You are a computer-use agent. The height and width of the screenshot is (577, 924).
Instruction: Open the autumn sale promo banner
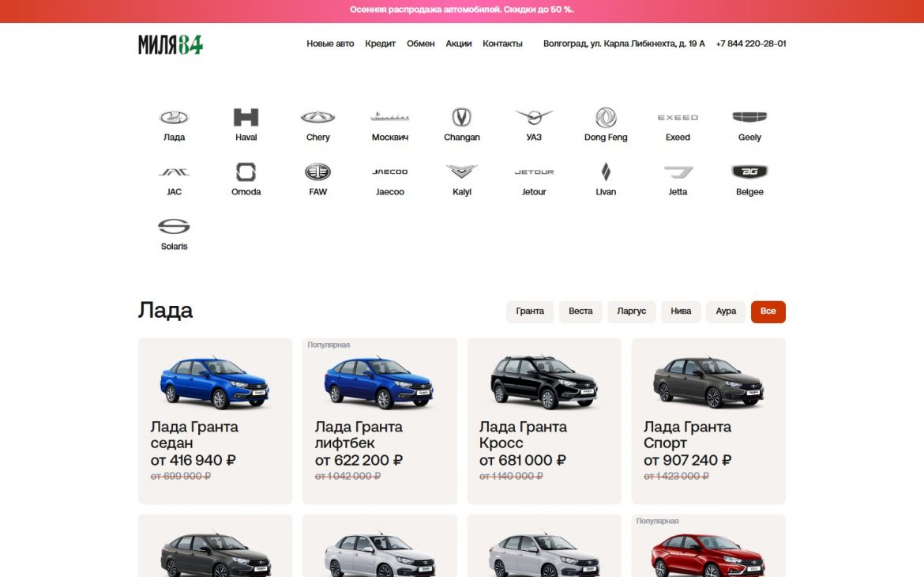tap(462, 10)
